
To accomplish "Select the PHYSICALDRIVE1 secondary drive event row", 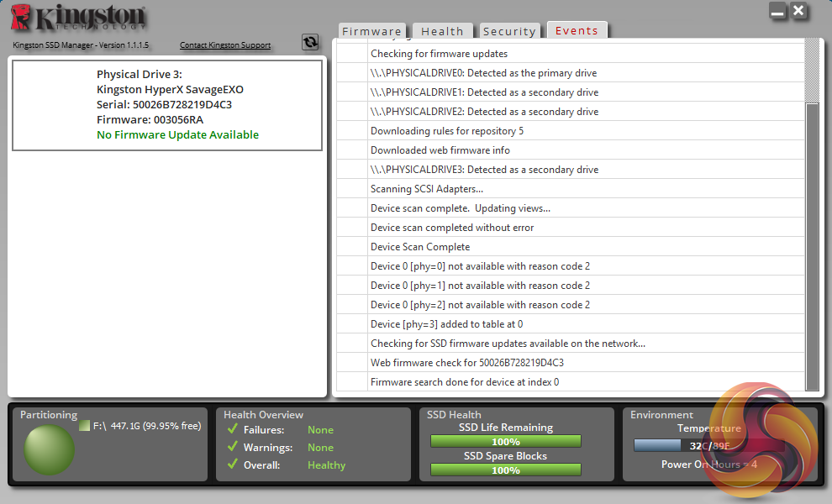I will tap(571, 92).
